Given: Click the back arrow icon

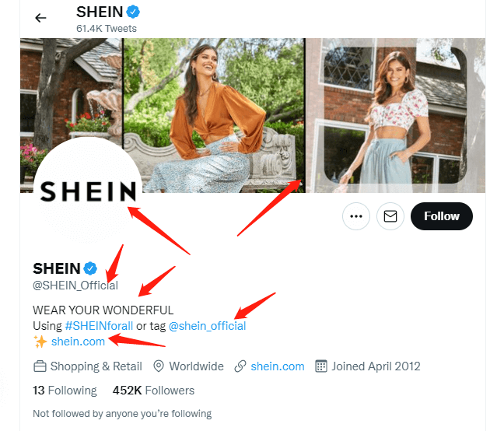Looking at the screenshot, I should 40,18.
